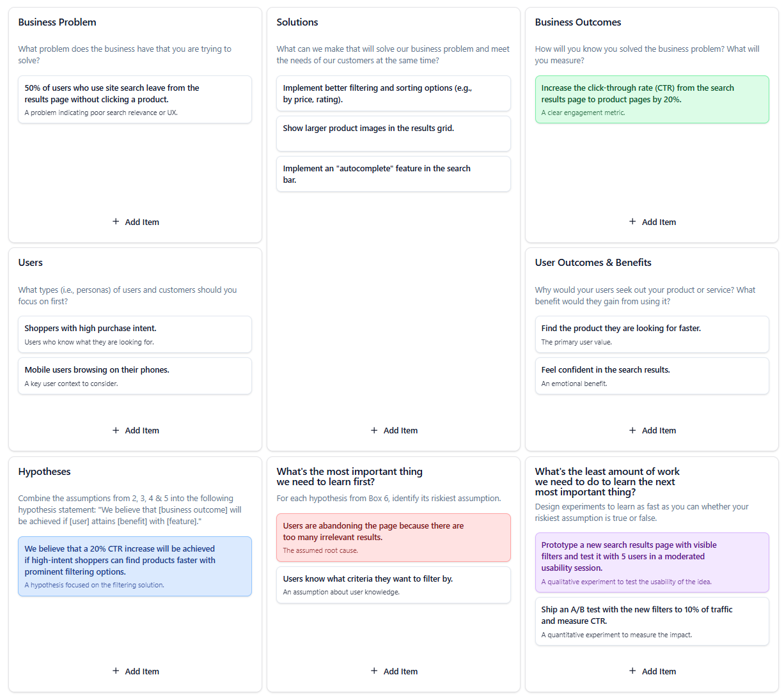This screenshot has width=784, height=698.
Task: Open the purple 'Prototype a new search results' card
Action: (x=651, y=562)
